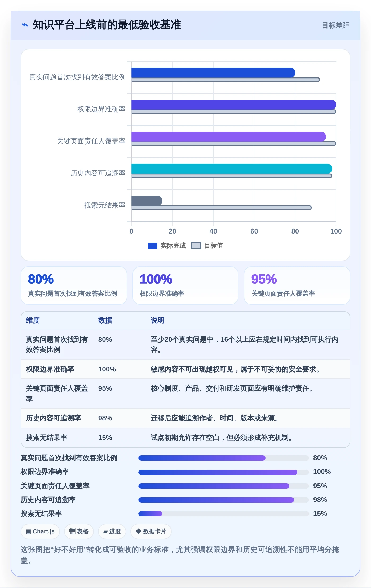Click the 权限边界准确率 table row name
371x588 pixels.
pyautogui.click(x=50, y=369)
